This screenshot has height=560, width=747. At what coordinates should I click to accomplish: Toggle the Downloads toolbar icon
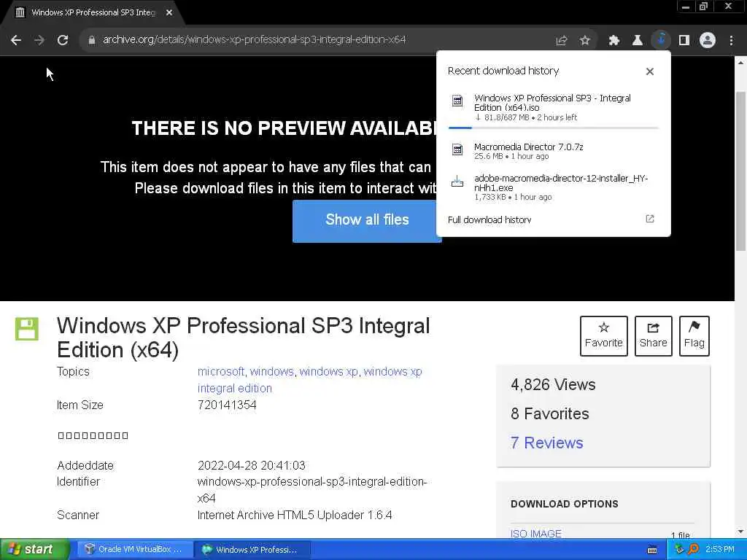661,40
